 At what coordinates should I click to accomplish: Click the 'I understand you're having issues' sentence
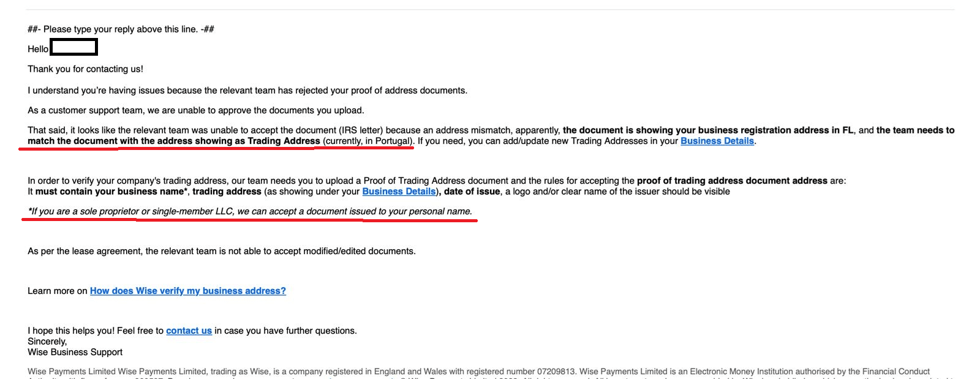pos(247,91)
